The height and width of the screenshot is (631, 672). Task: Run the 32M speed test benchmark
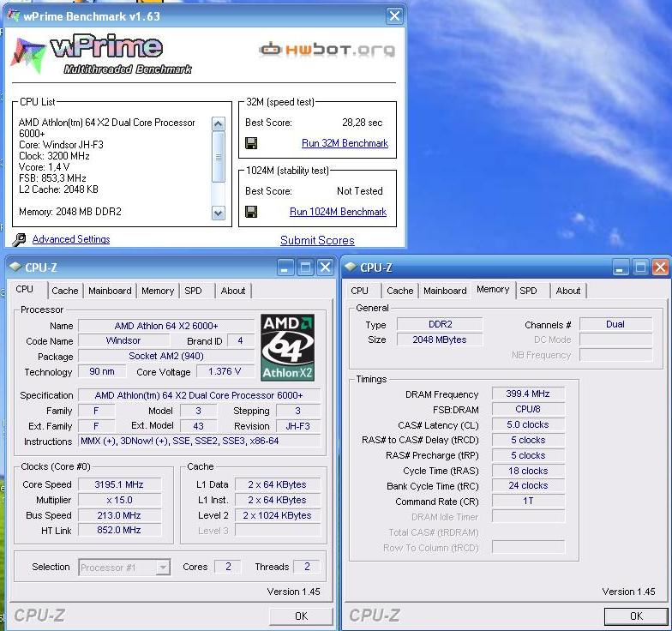pyautogui.click(x=345, y=143)
